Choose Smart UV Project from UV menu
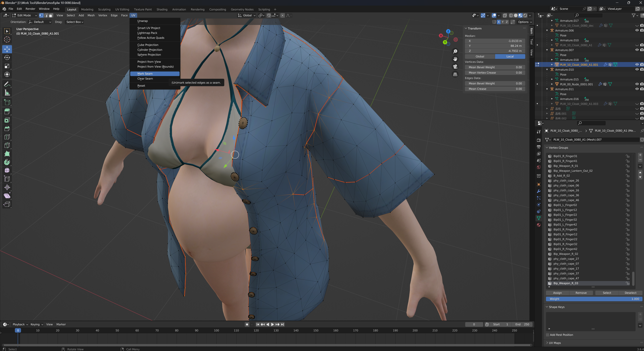 (149, 28)
